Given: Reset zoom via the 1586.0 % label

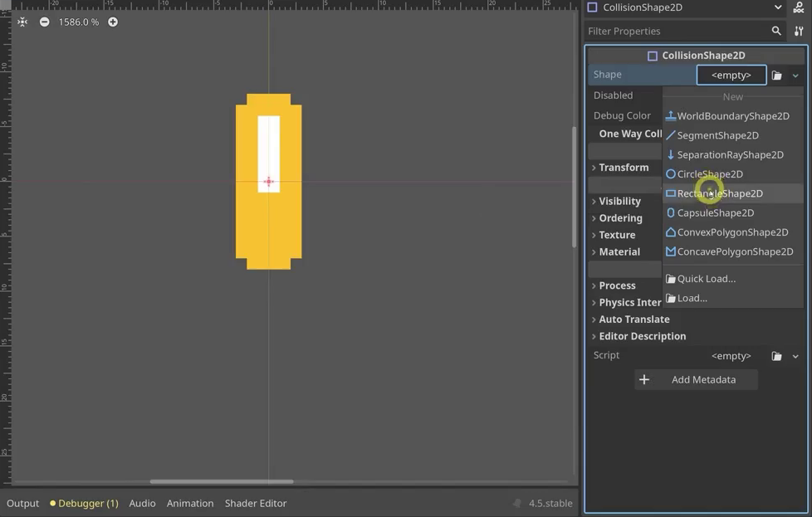Looking at the screenshot, I should coord(78,22).
